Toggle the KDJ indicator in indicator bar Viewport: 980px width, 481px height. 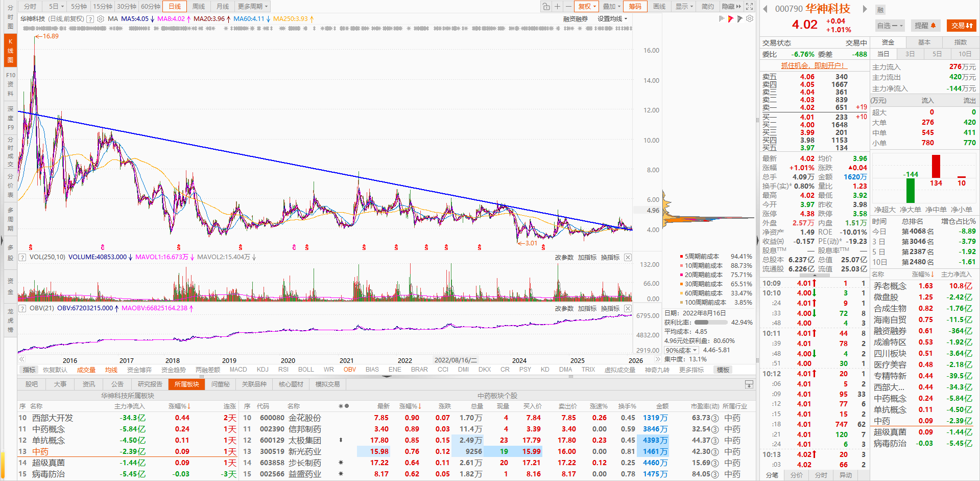tap(262, 370)
